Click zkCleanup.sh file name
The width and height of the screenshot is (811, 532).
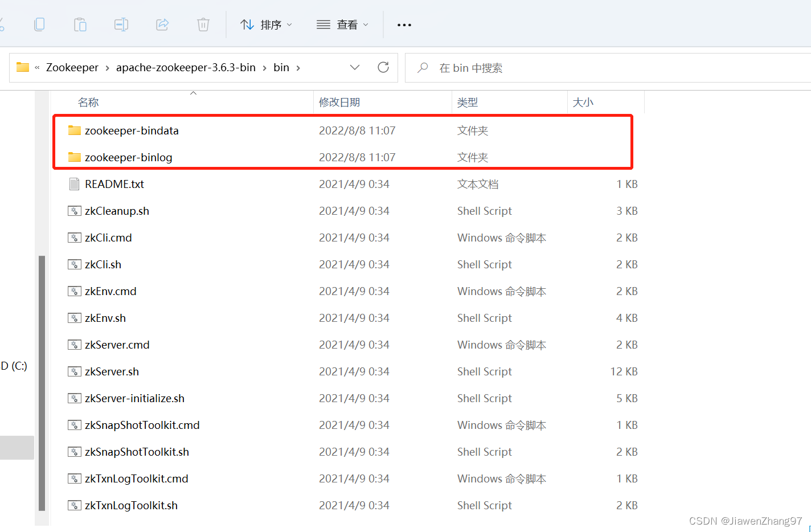[x=117, y=211]
